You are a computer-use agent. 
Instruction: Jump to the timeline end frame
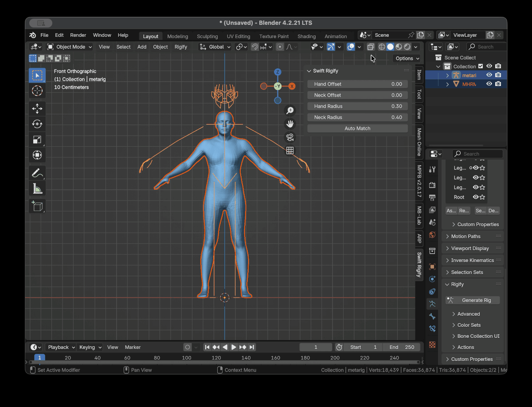coord(252,347)
